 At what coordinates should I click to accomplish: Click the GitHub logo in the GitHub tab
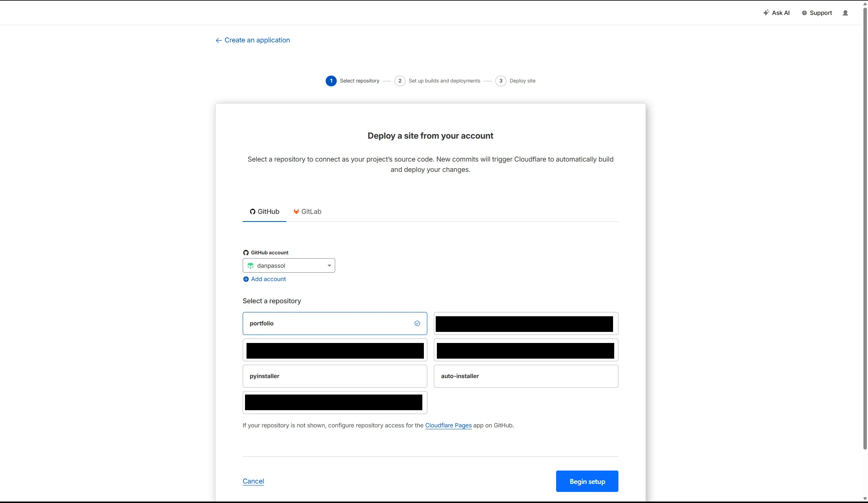253,212
